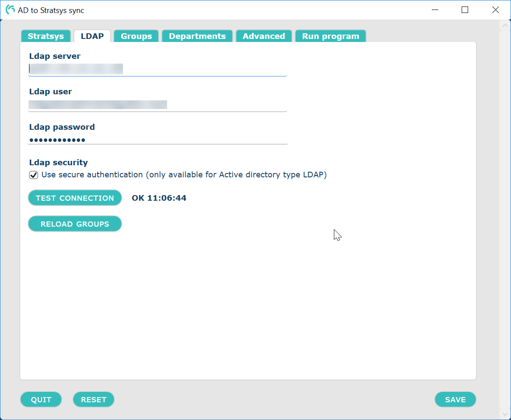Viewport: 511px width, 420px height.
Task: Click the Reset button
Action: (94, 400)
